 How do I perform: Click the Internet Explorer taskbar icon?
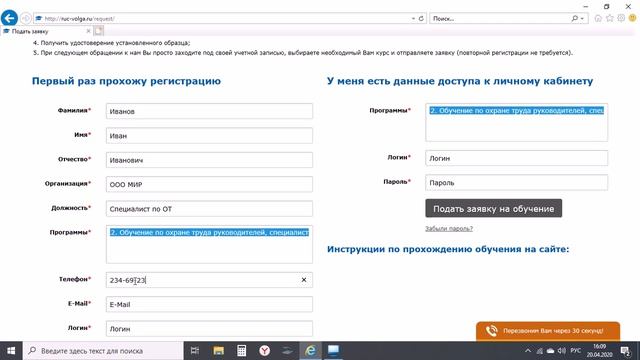coord(311,351)
